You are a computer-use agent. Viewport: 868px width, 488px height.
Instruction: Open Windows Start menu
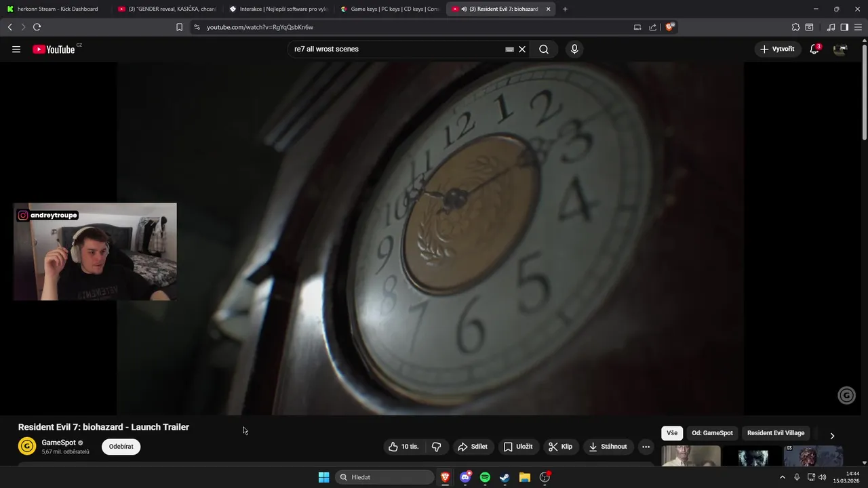pyautogui.click(x=324, y=477)
